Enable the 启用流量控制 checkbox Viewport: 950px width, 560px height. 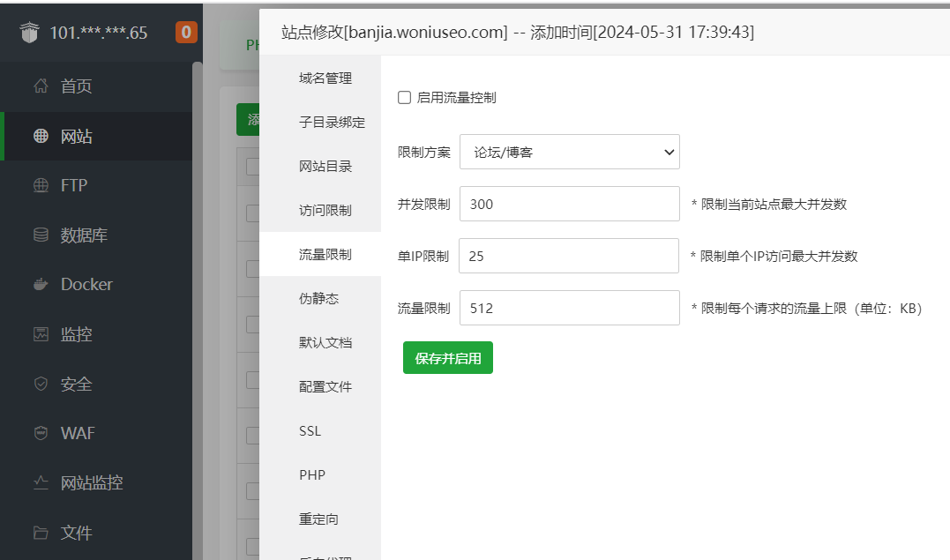[405, 98]
